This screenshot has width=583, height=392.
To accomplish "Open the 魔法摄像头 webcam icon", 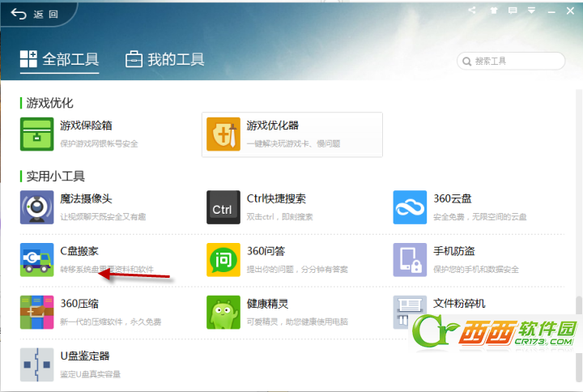I will pos(36,207).
